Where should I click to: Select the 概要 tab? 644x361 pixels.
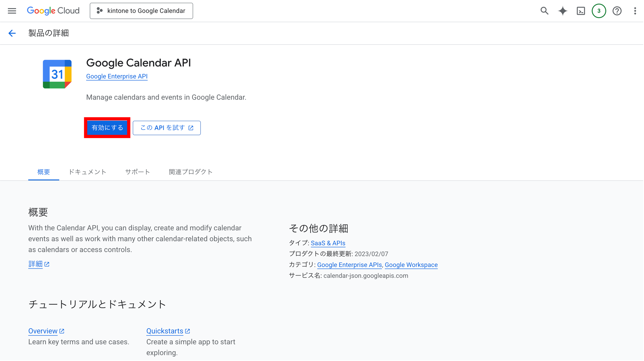[44, 172]
